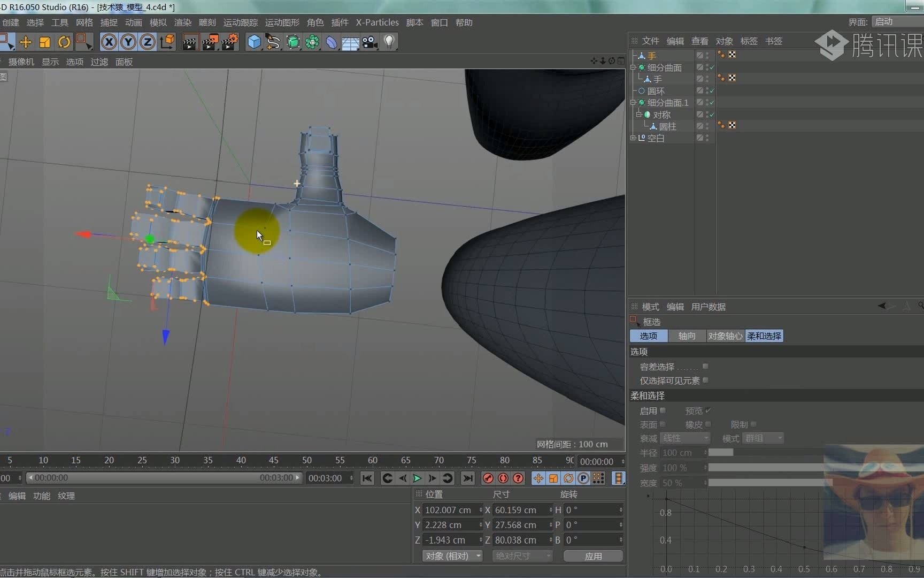The width and height of the screenshot is (924, 578).
Task: Toggle the enable checkmark on 细分曲面
Action: [712, 67]
